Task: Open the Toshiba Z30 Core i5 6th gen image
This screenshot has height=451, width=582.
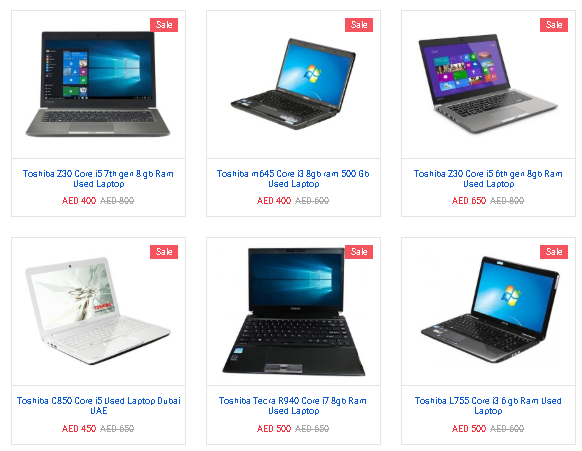Action: (488, 84)
